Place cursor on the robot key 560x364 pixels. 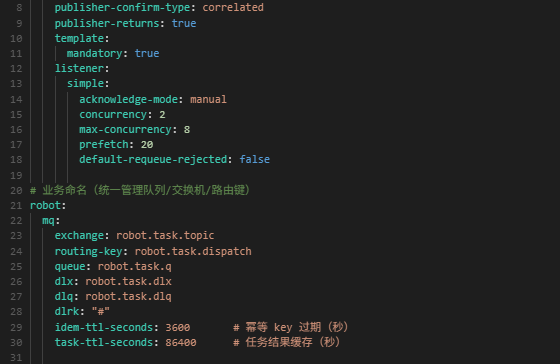coord(45,205)
